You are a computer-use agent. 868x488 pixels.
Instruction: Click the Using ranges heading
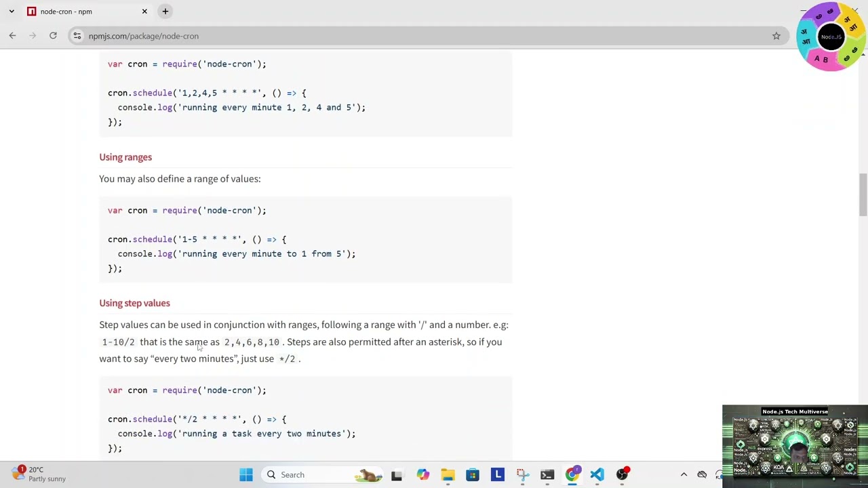pos(125,157)
